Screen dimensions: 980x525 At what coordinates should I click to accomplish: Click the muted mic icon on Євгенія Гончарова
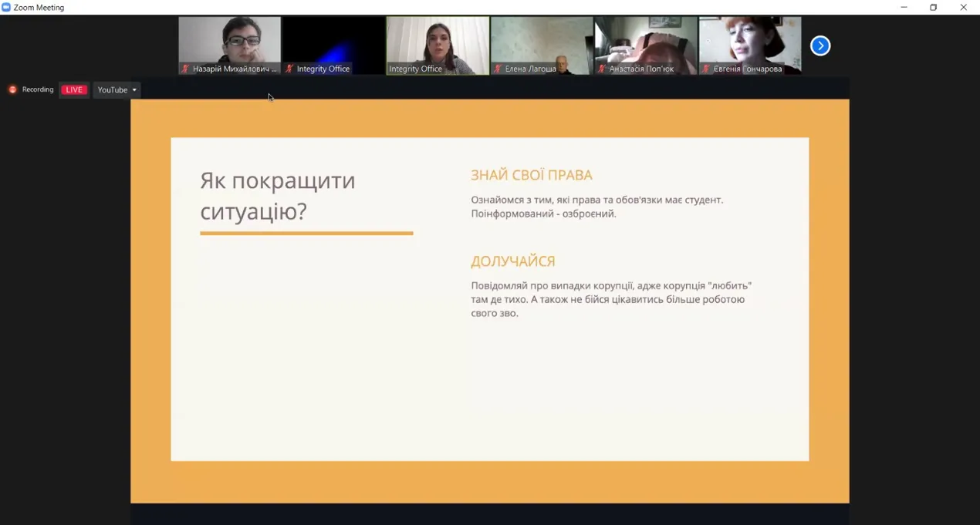click(x=706, y=69)
